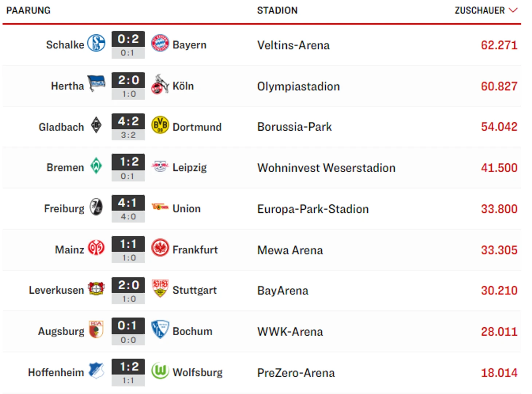Click the VfL Wolfsburg green logo

point(160,371)
